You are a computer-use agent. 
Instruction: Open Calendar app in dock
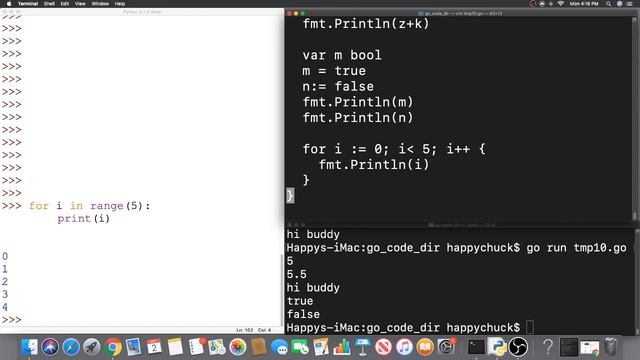click(154, 347)
